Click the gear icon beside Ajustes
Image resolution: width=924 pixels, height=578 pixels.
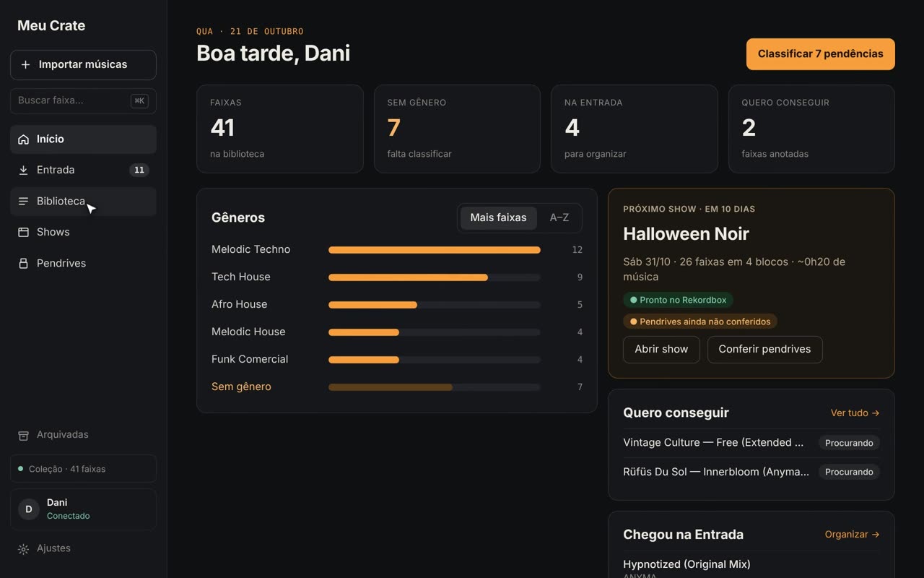pyautogui.click(x=24, y=549)
